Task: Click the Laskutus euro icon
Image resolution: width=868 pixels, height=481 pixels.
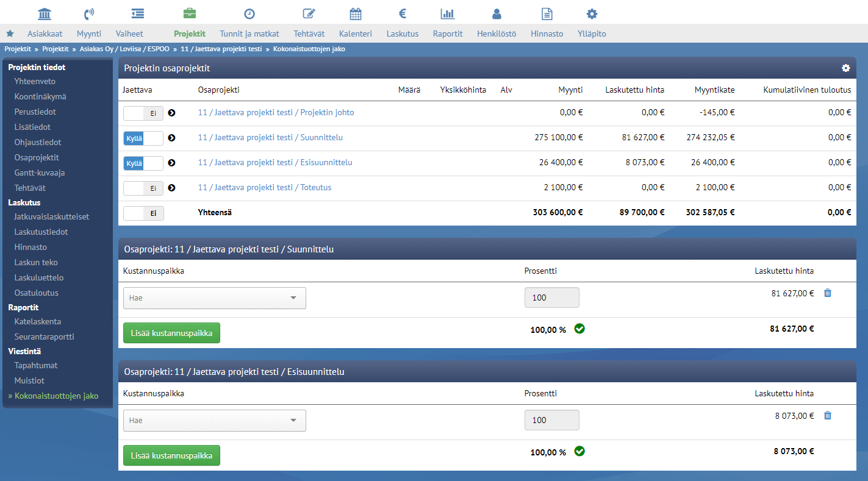Action: point(403,13)
